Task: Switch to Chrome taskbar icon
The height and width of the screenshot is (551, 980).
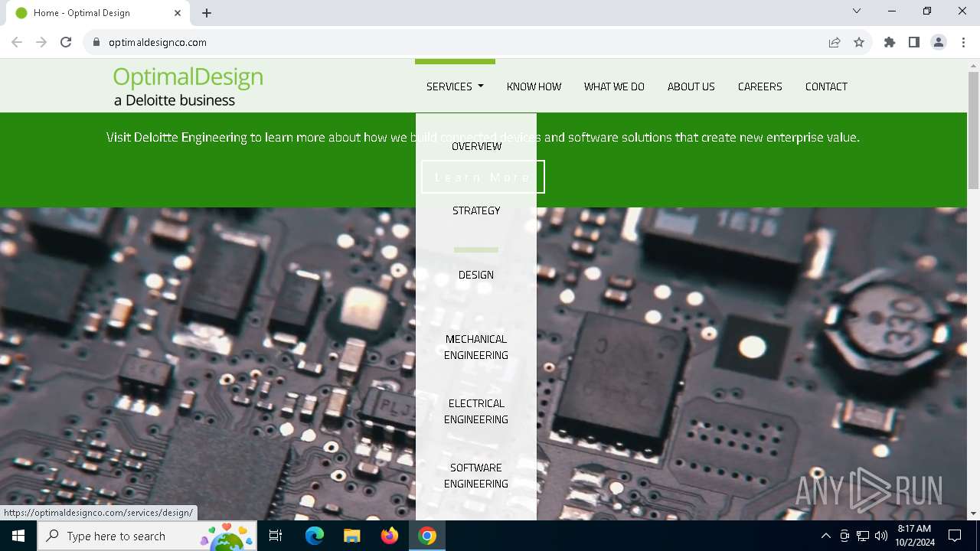Action: (x=427, y=536)
